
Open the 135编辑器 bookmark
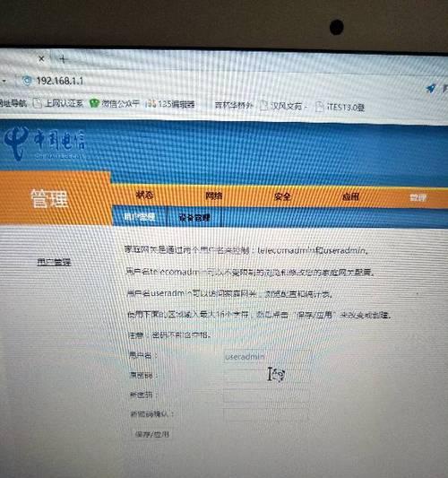(x=170, y=104)
